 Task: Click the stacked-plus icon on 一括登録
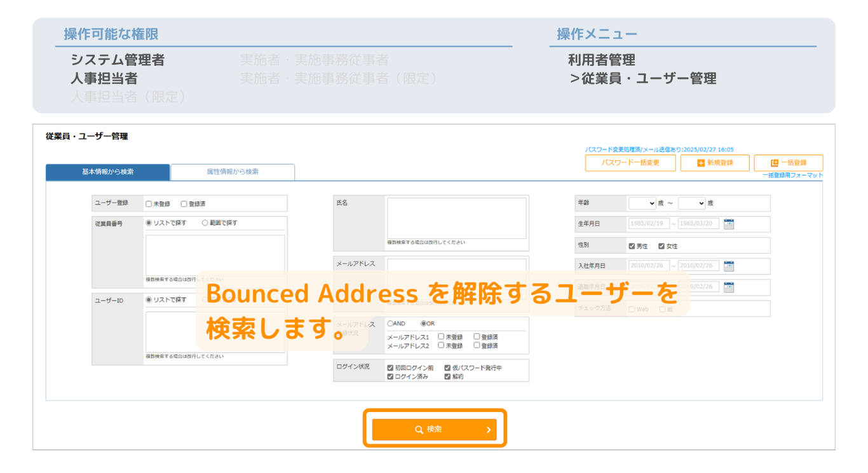point(774,163)
